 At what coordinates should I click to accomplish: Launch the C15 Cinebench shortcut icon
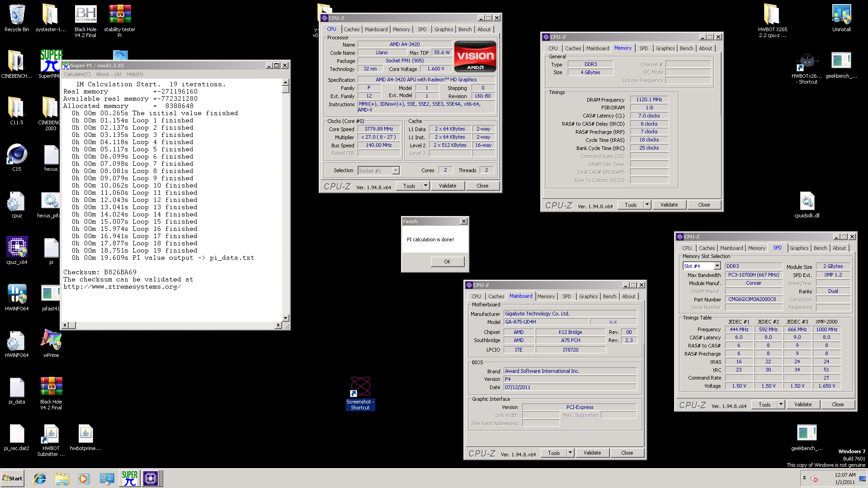click(x=17, y=157)
